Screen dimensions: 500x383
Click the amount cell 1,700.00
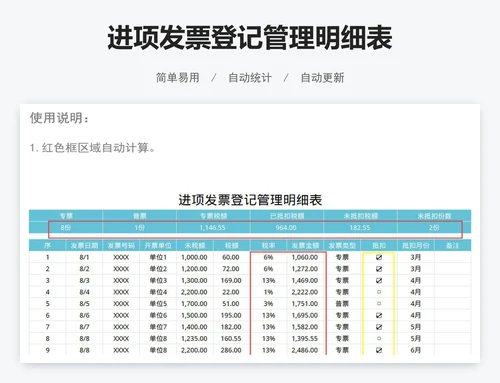[194, 304]
